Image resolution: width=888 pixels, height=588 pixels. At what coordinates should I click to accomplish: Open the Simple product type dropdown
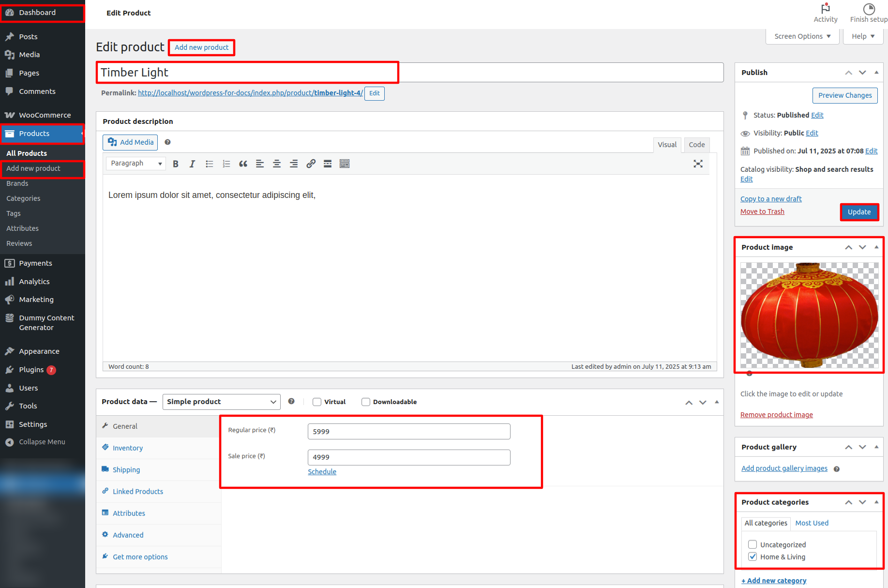pyautogui.click(x=221, y=402)
